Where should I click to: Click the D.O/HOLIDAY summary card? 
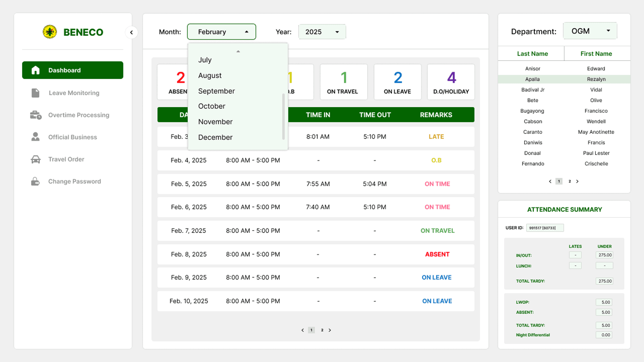[451, 82]
